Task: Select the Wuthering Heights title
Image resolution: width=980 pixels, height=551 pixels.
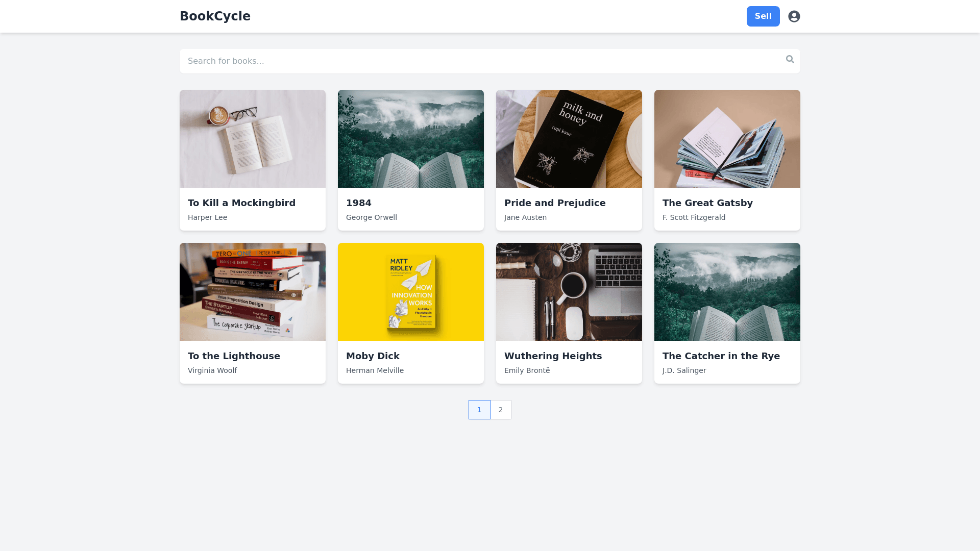Action: [x=553, y=356]
